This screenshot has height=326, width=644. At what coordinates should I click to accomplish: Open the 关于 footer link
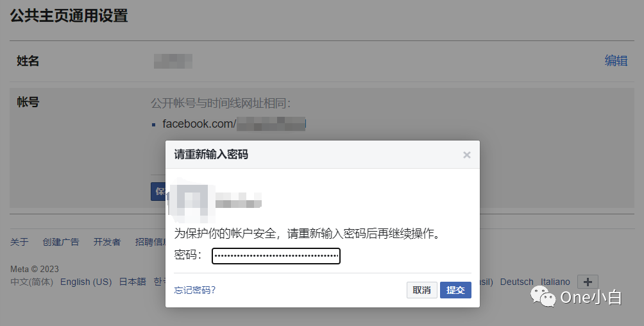(19, 242)
